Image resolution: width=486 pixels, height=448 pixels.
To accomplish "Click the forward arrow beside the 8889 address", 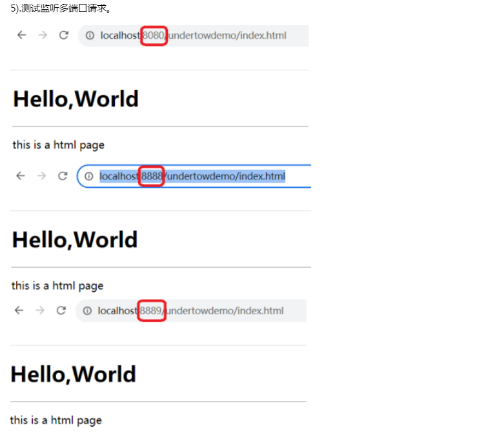I will (x=40, y=311).
